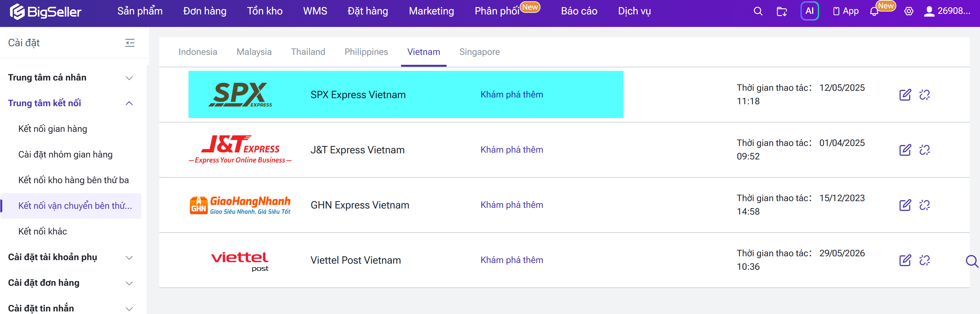This screenshot has height=314, width=980.
Task: Open the Báo cáo menu
Action: pos(579,11)
